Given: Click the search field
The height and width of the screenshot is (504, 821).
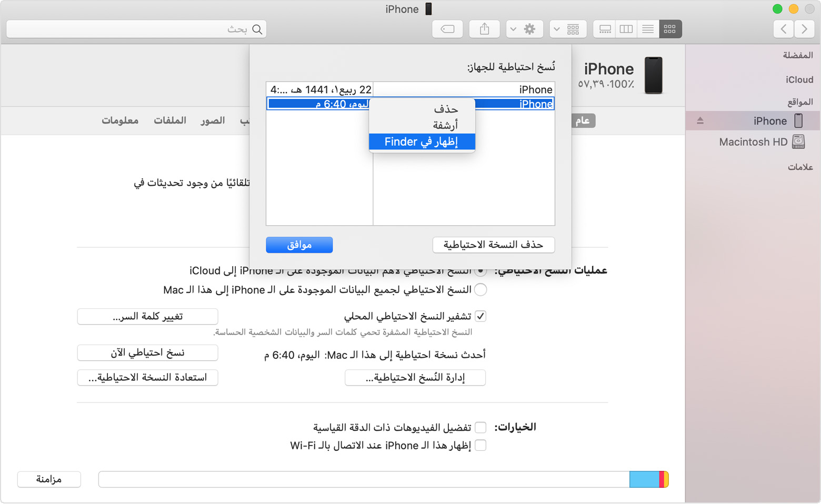Looking at the screenshot, I should 137,29.
